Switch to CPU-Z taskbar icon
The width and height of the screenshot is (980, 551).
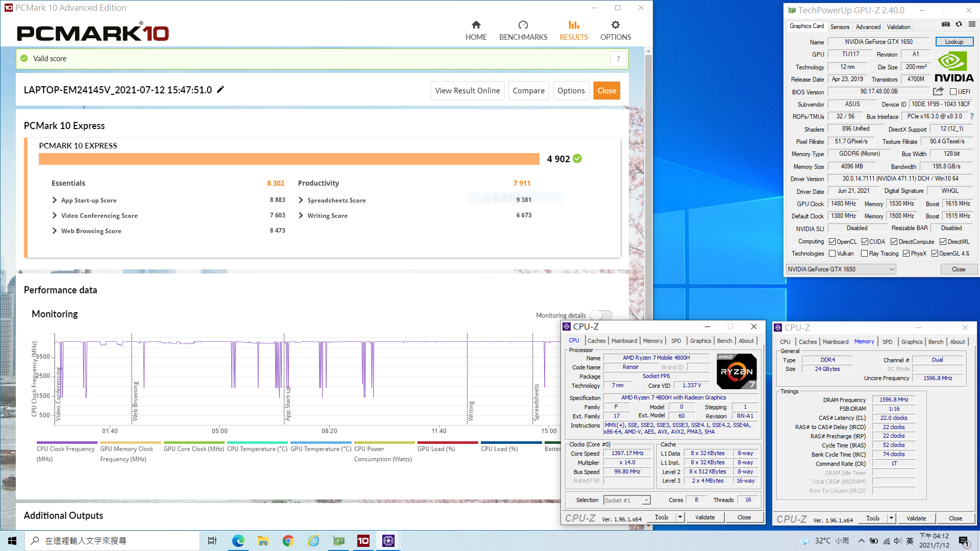[388, 541]
